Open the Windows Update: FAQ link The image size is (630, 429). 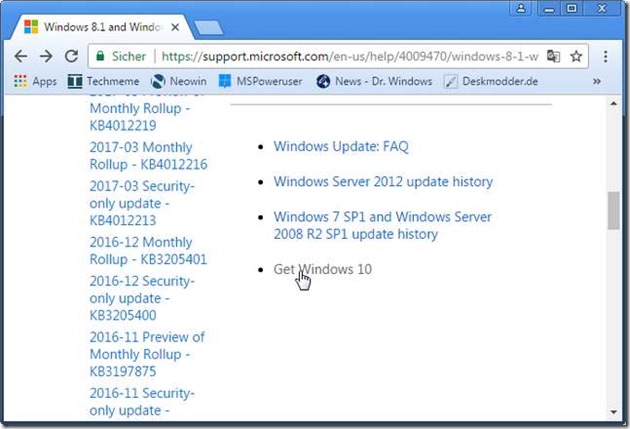[x=341, y=147]
